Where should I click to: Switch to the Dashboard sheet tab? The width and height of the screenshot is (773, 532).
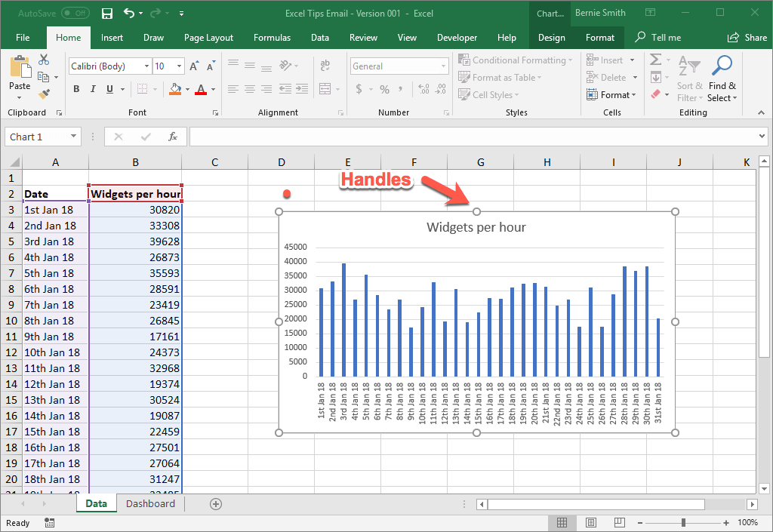(x=150, y=504)
